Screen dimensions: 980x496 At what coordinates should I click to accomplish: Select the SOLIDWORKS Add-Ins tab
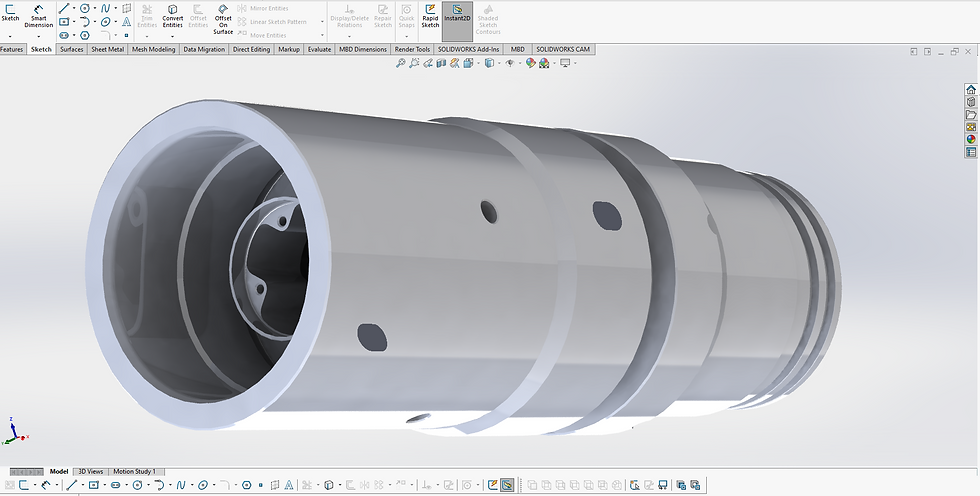(x=468, y=49)
